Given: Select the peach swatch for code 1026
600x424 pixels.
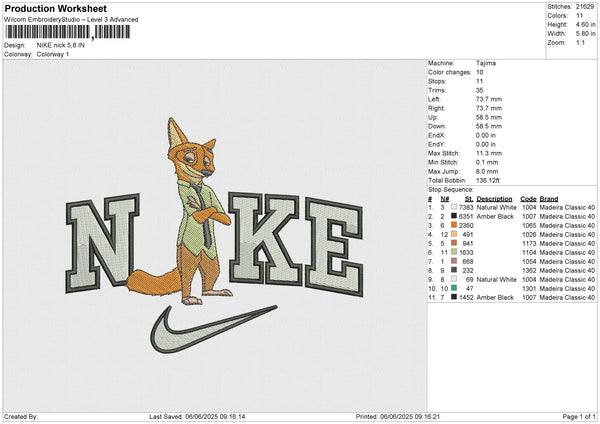Looking at the screenshot, I should [x=454, y=234].
